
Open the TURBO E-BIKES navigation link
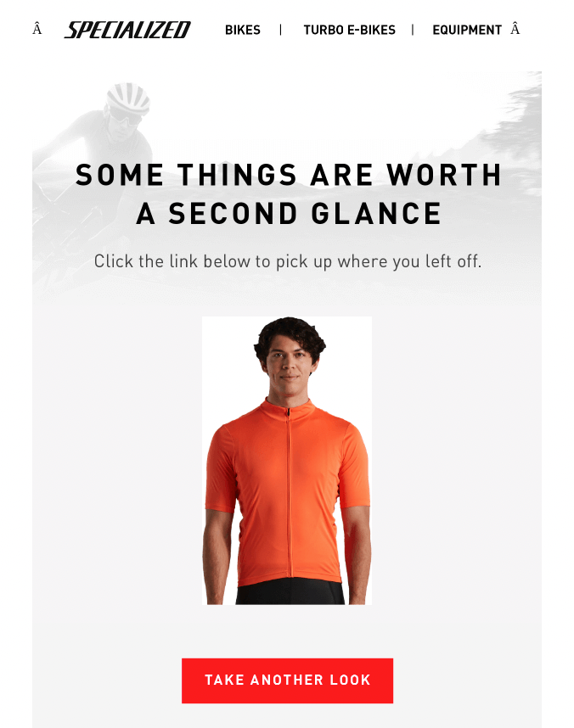(x=350, y=31)
